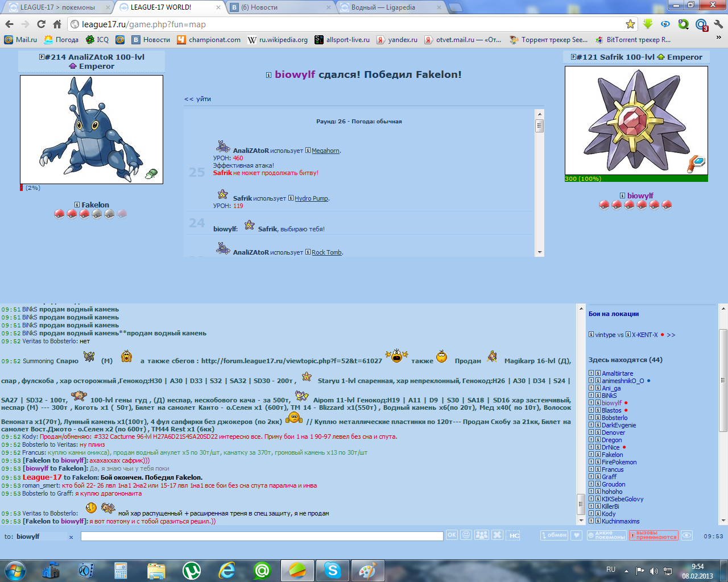Screen dimensions: 728x582
Task: Open info icon for #214 AnaliZAtoR
Action: pyautogui.click(x=42, y=57)
